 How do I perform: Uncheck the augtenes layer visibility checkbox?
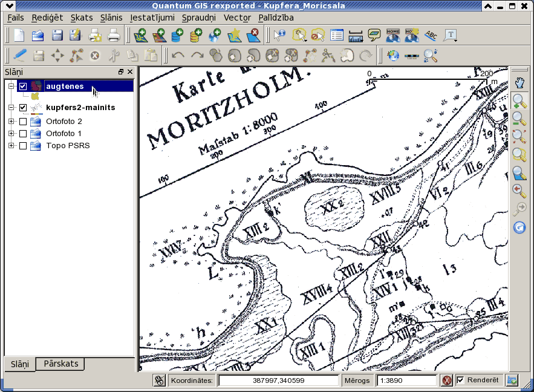23,86
